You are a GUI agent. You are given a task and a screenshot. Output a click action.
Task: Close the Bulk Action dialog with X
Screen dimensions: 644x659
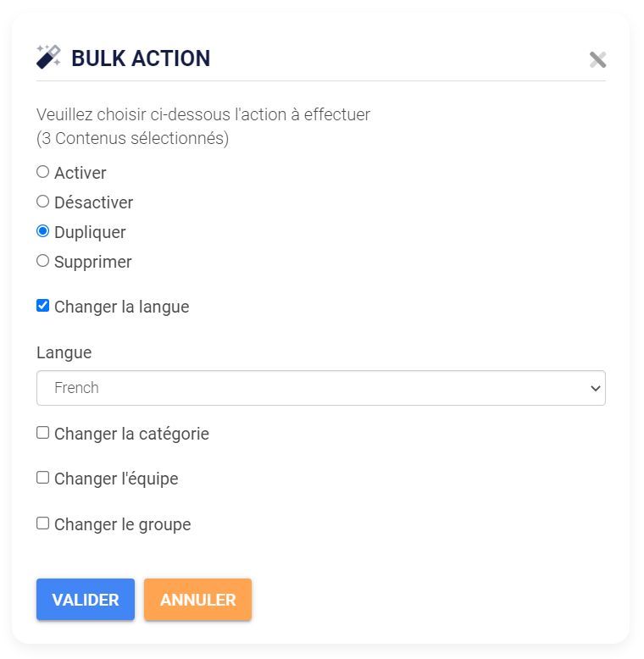click(x=597, y=59)
